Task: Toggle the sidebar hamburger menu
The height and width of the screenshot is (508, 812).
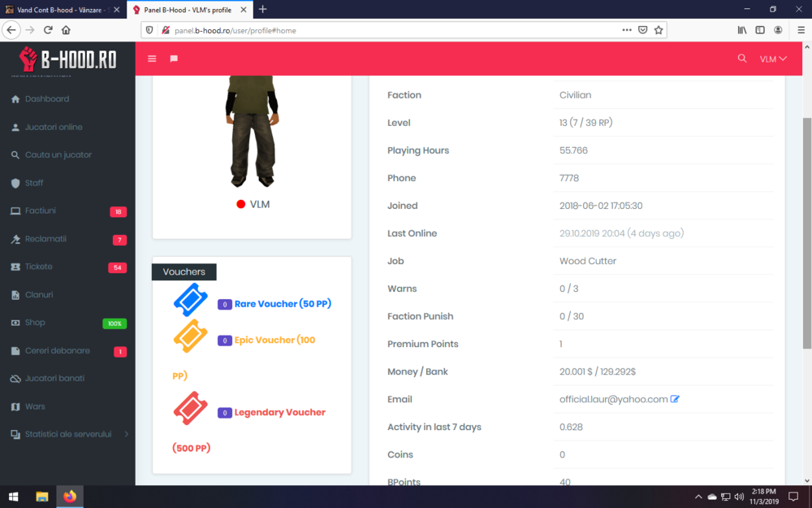Action: [x=152, y=59]
